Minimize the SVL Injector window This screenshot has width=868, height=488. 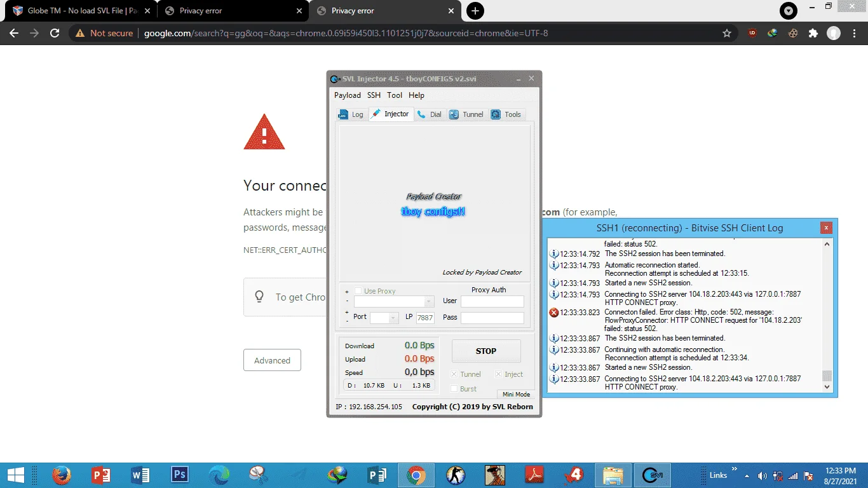coord(519,79)
